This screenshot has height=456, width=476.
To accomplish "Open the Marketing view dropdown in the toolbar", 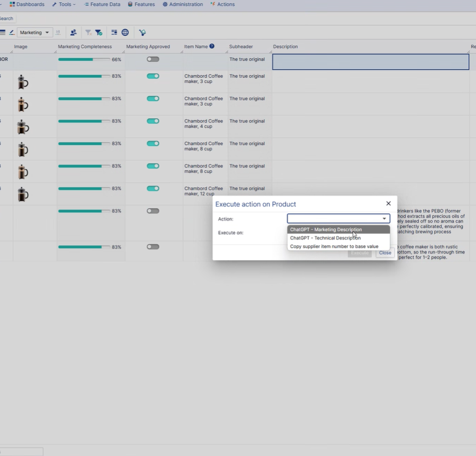I will [x=35, y=32].
